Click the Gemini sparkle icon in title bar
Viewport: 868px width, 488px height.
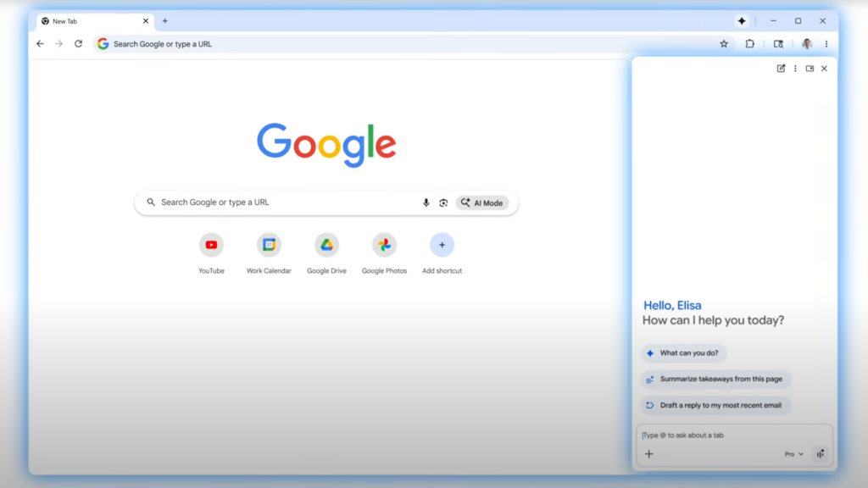click(x=742, y=21)
